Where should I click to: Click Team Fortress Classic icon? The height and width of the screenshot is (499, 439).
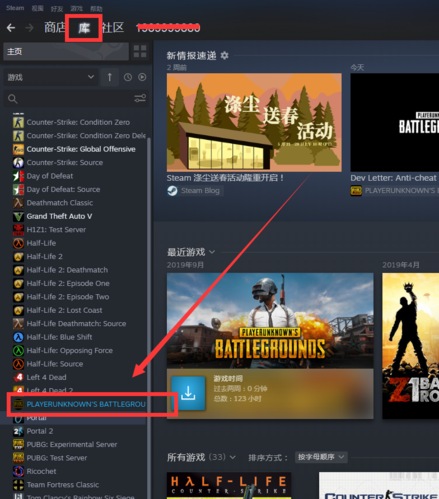click(x=18, y=485)
